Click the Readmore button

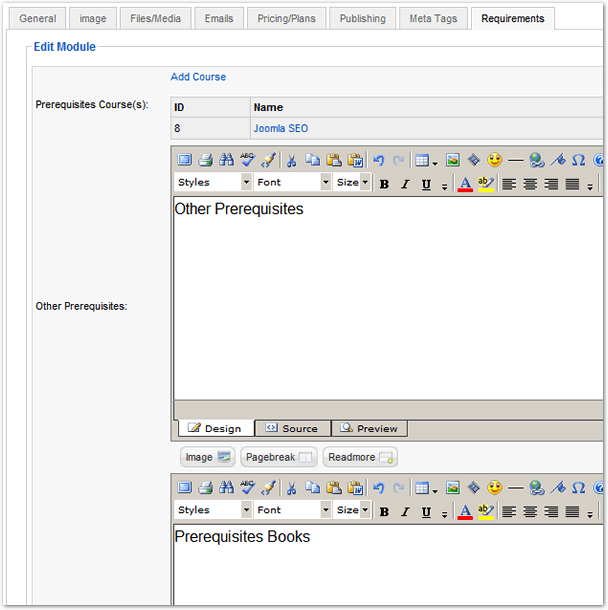(x=360, y=457)
